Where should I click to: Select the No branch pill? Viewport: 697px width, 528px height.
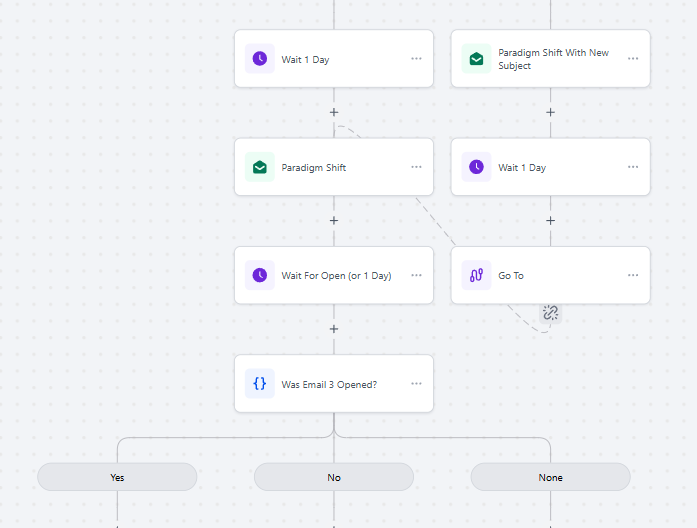pos(334,477)
